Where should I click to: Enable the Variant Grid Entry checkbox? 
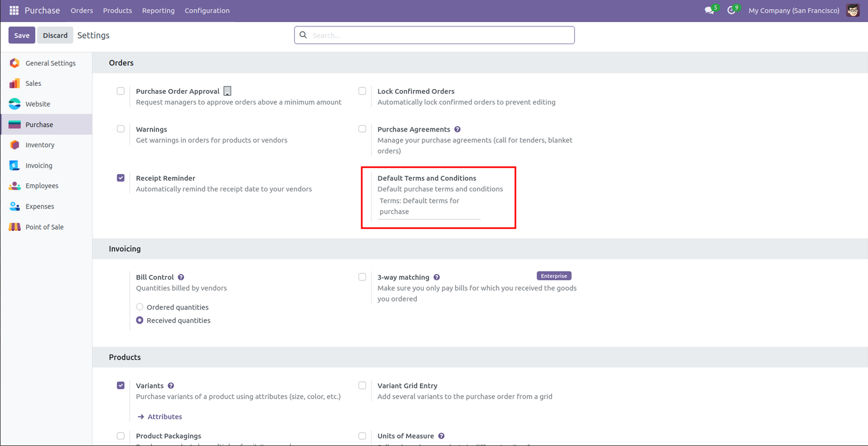tap(362, 386)
